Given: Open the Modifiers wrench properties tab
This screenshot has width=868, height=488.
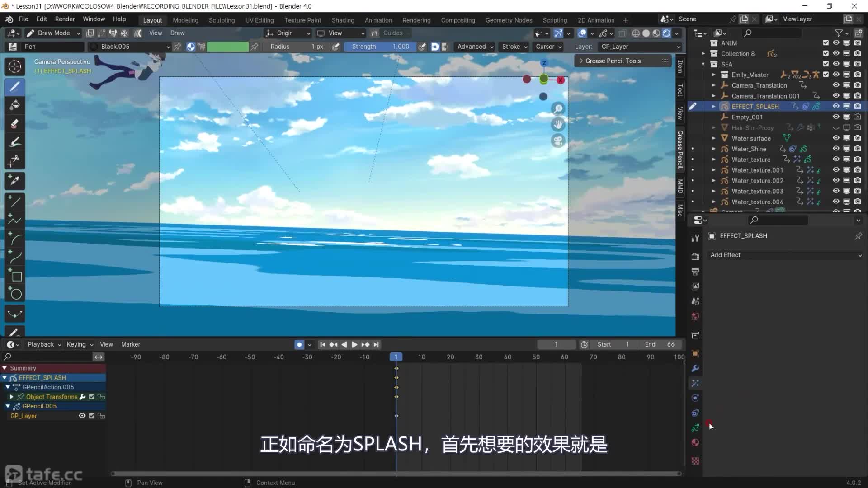Looking at the screenshot, I should tap(695, 368).
